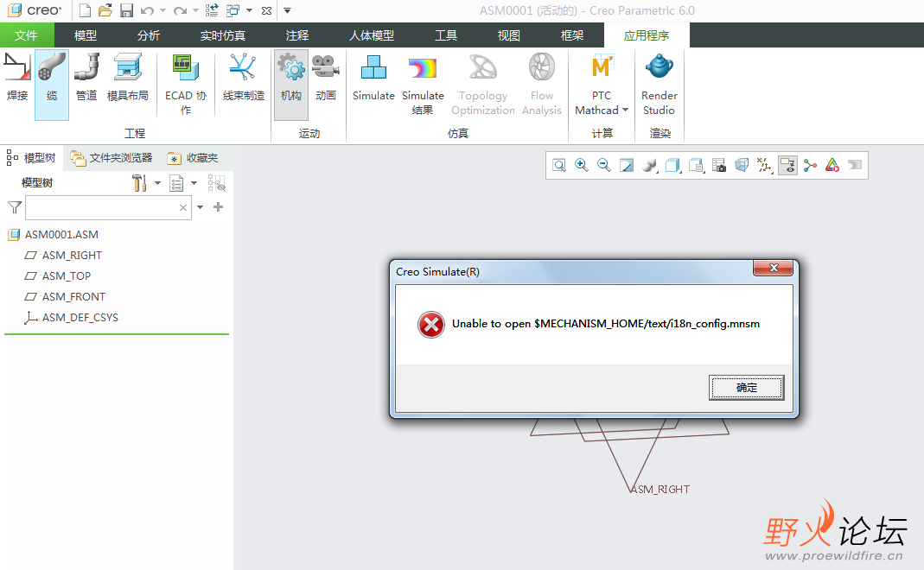This screenshot has height=570, width=924.
Task: Switch to the 文件夹浏览器 tab
Action: point(111,158)
